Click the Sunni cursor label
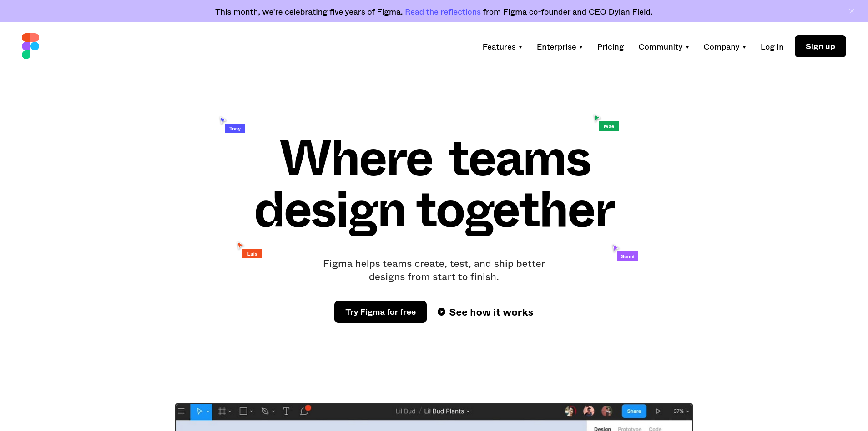The width and height of the screenshot is (868, 431). [627, 256]
